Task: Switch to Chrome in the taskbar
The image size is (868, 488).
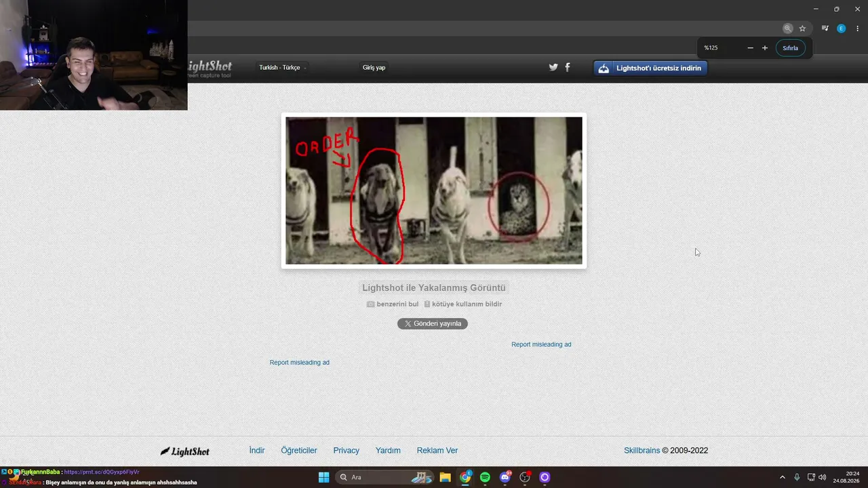Action: pos(465,477)
